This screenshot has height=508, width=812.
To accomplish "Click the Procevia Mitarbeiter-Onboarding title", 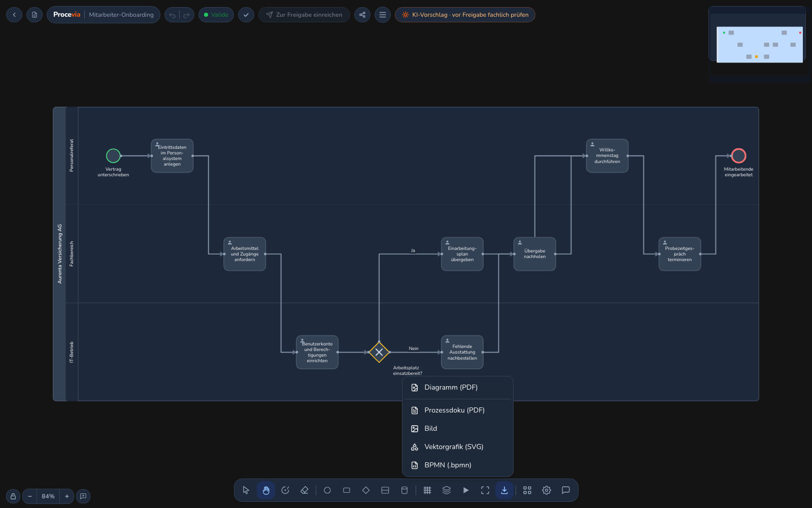I will (104, 15).
